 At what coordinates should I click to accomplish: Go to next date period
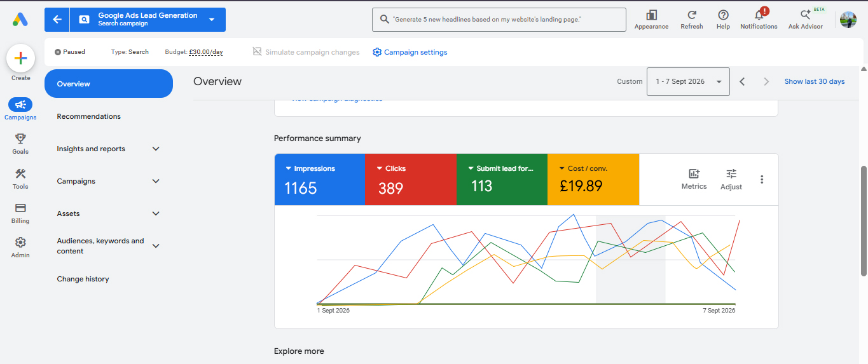click(x=766, y=81)
